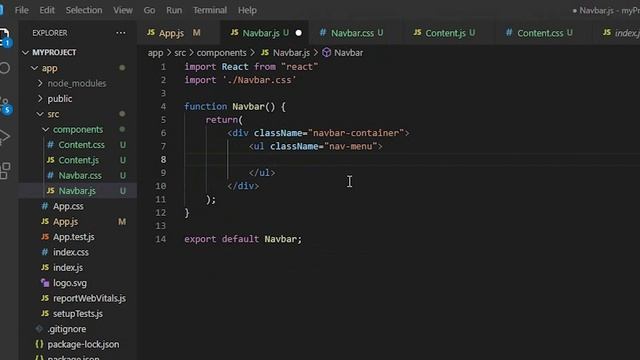Click the app breadcrumb segment

coord(155,53)
